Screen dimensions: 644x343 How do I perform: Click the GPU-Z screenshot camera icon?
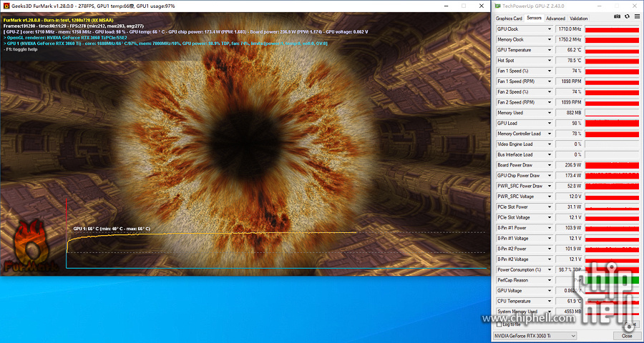point(618,16)
